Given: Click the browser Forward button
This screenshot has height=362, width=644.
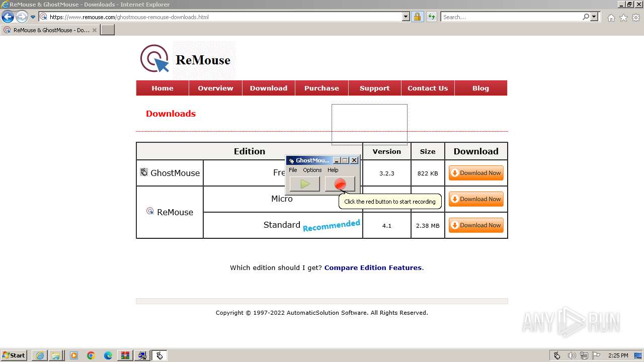Looking at the screenshot, I should coord(22,17).
